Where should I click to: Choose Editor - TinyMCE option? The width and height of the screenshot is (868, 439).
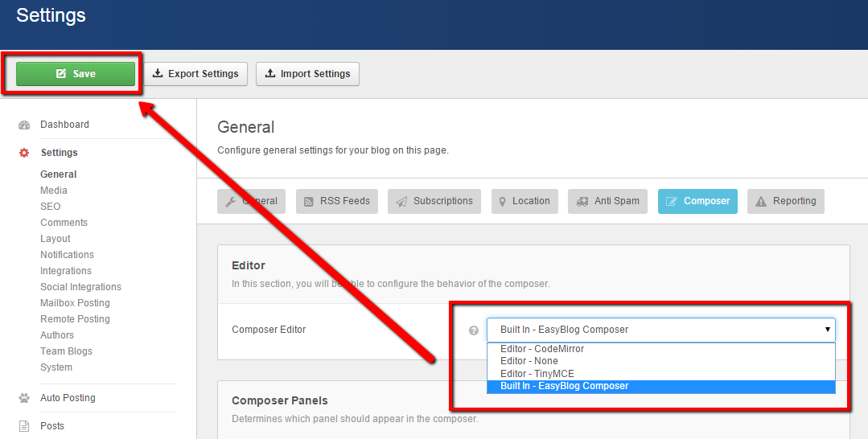coord(661,374)
